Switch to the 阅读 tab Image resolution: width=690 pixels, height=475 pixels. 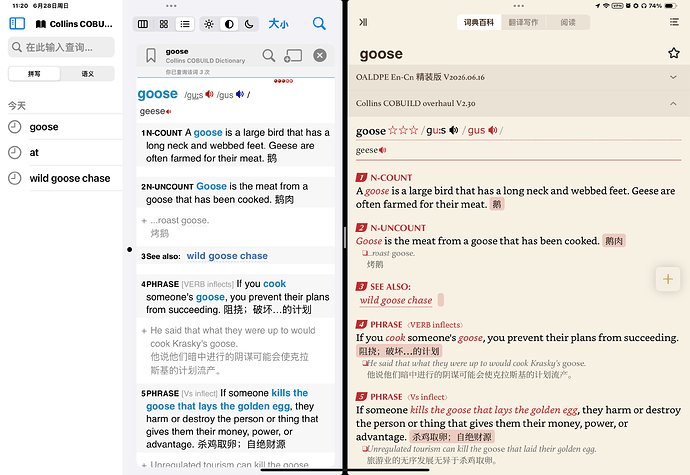tap(568, 22)
